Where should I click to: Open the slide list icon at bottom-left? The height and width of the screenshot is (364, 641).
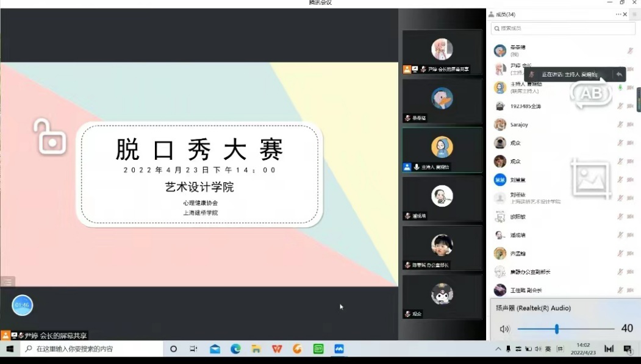coord(7,282)
